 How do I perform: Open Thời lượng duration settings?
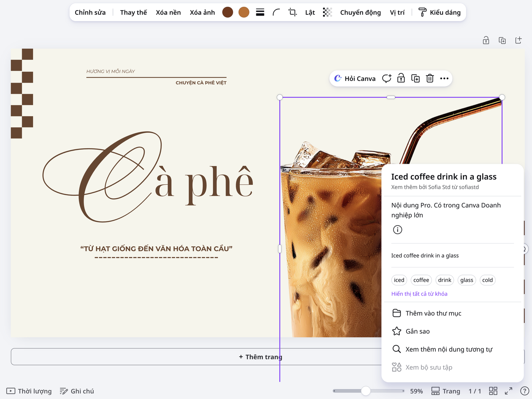pyautogui.click(x=29, y=391)
